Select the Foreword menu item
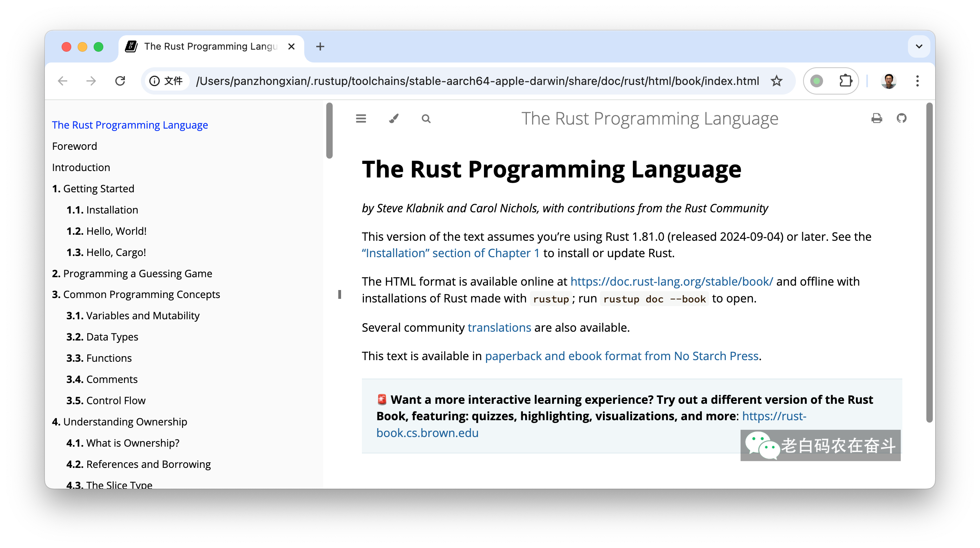This screenshot has height=548, width=980. 74,146
